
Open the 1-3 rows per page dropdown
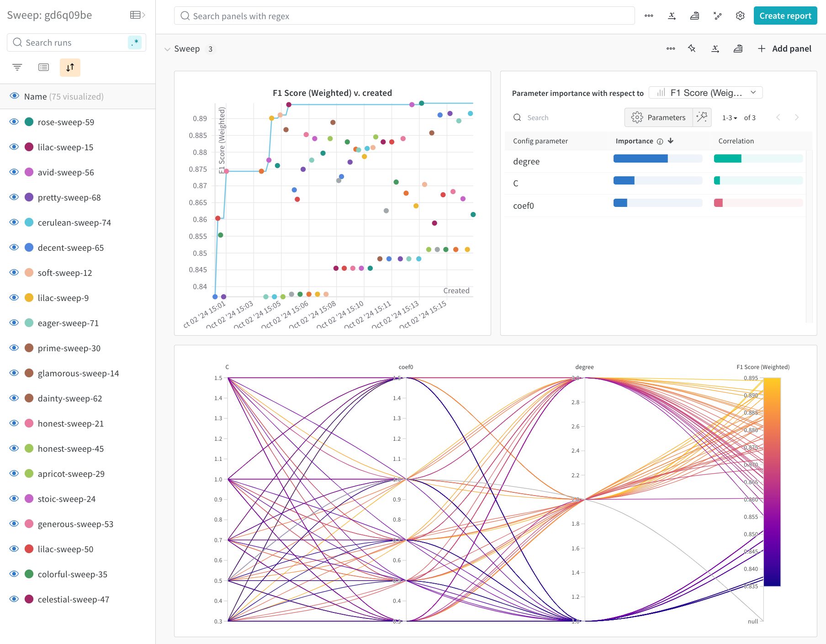730,118
